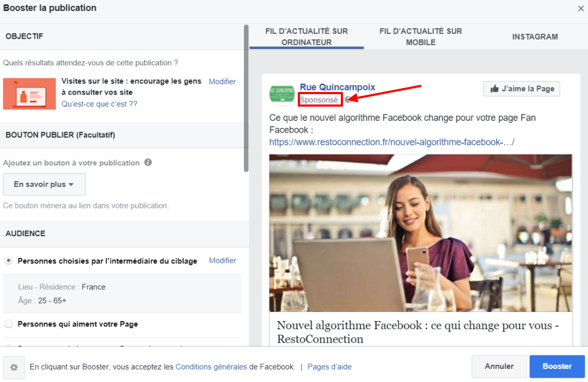
Task: Click the Rue Quincampoix page avatar
Action: coord(282,94)
